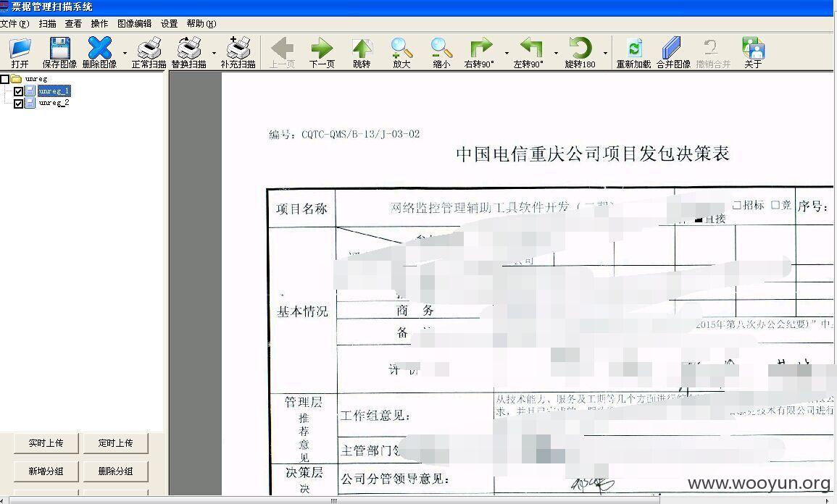Screen dimensions: 837x504
Task: Start 正常扫描 normal scan
Action: (149, 52)
